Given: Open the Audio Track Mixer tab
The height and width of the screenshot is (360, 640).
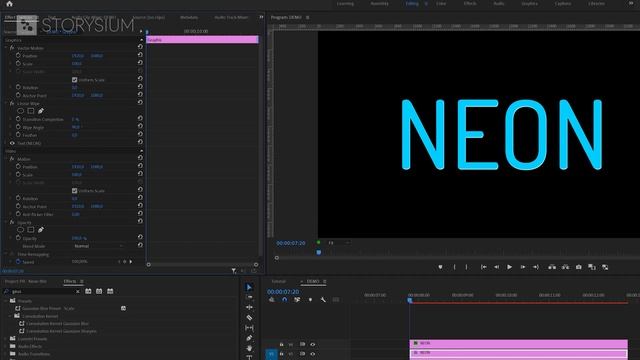Looking at the screenshot, I should 231,18.
